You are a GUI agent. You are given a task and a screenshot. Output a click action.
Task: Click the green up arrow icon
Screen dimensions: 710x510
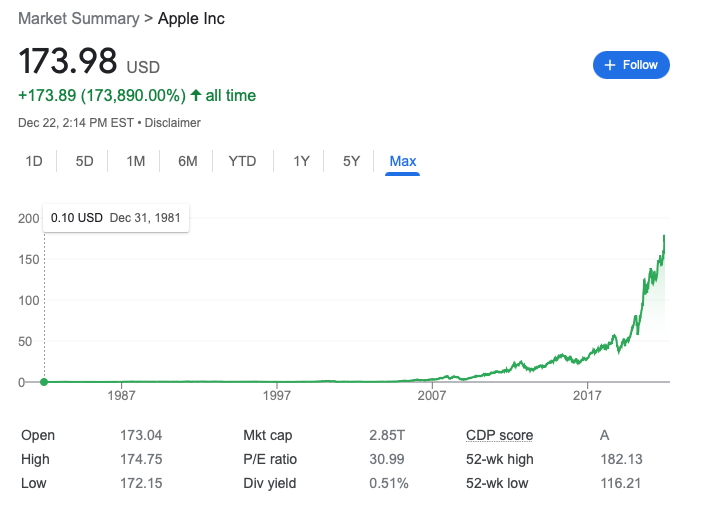(197, 96)
